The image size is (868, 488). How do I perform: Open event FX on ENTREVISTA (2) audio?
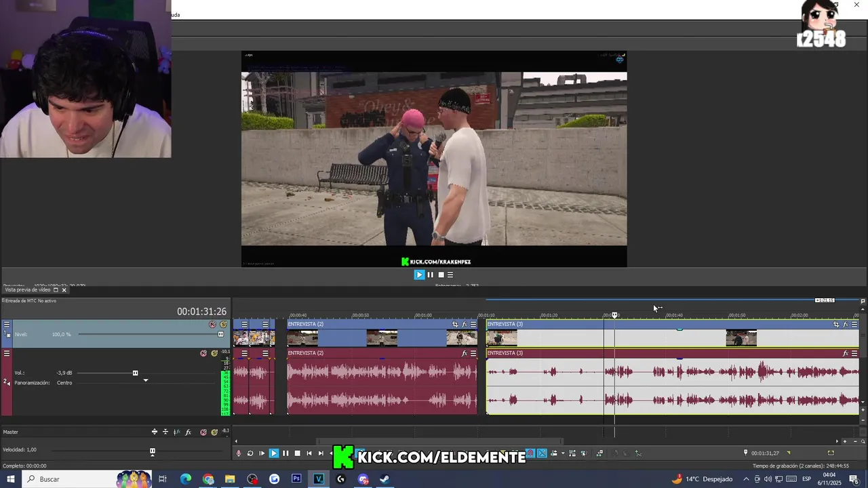465,353
